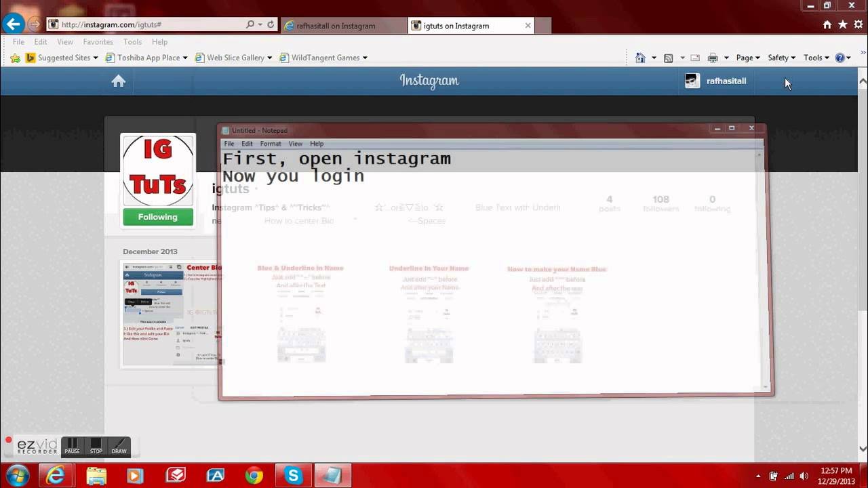Pause the Ezvid recording
Image resolution: width=868 pixels, height=488 pixels.
coord(72,447)
